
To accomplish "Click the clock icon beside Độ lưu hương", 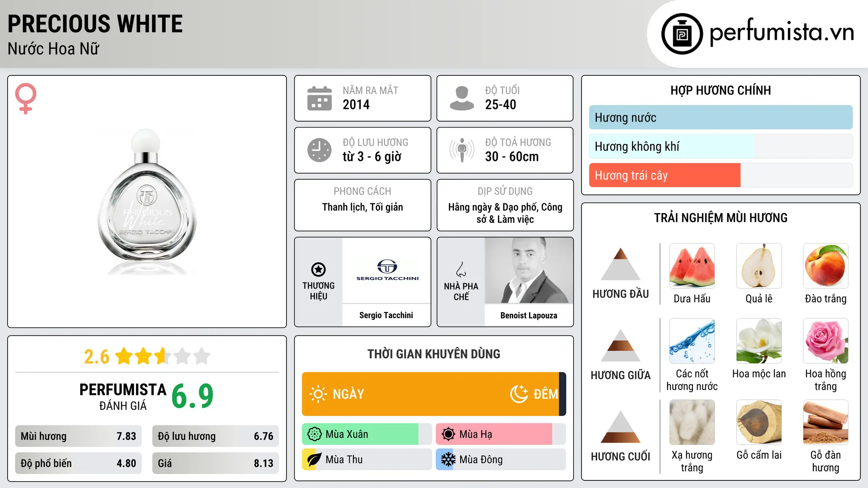I will coord(320,150).
